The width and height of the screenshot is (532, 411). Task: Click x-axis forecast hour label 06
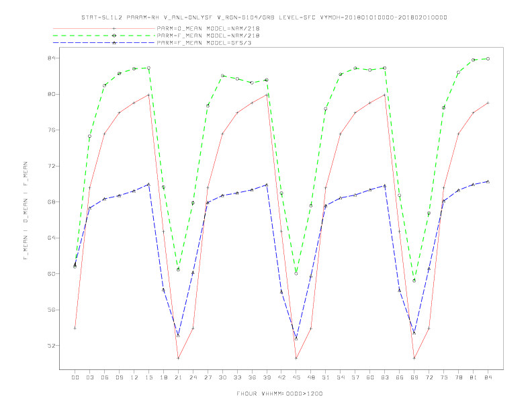[105, 377]
